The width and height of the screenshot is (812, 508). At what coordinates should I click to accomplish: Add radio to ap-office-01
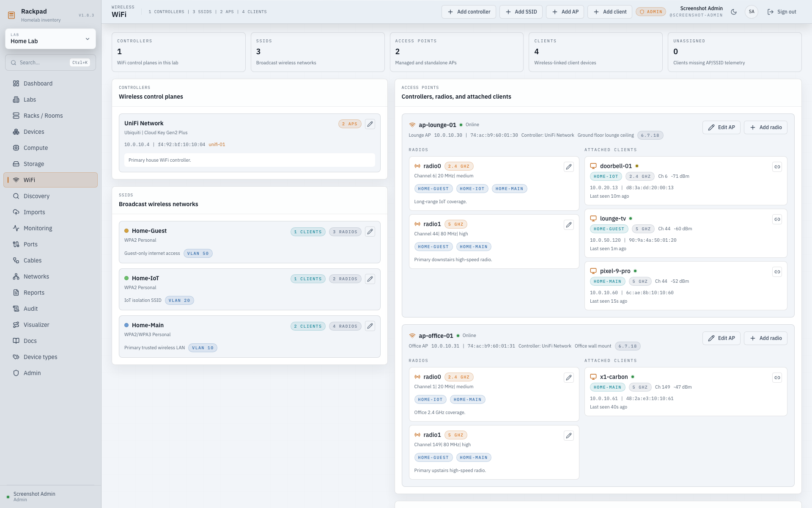[x=765, y=338]
